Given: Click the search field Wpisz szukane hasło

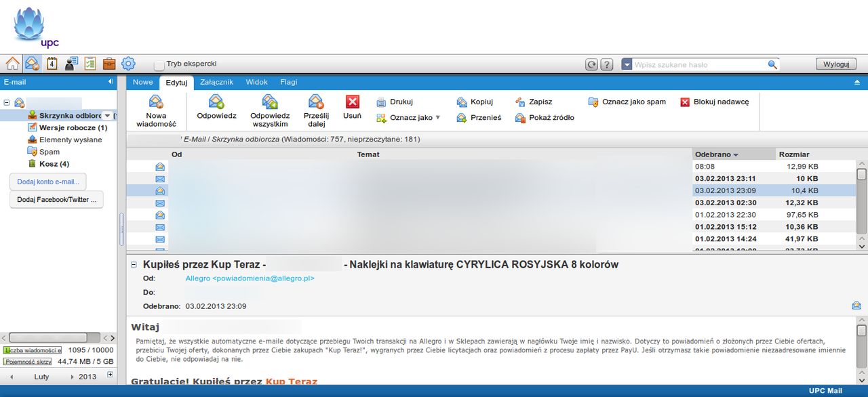Looking at the screenshot, I should point(698,64).
